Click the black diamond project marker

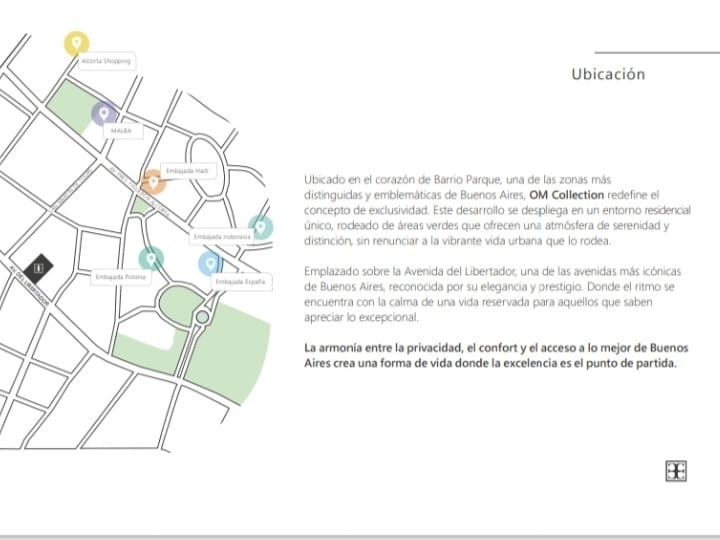(x=38, y=268)
